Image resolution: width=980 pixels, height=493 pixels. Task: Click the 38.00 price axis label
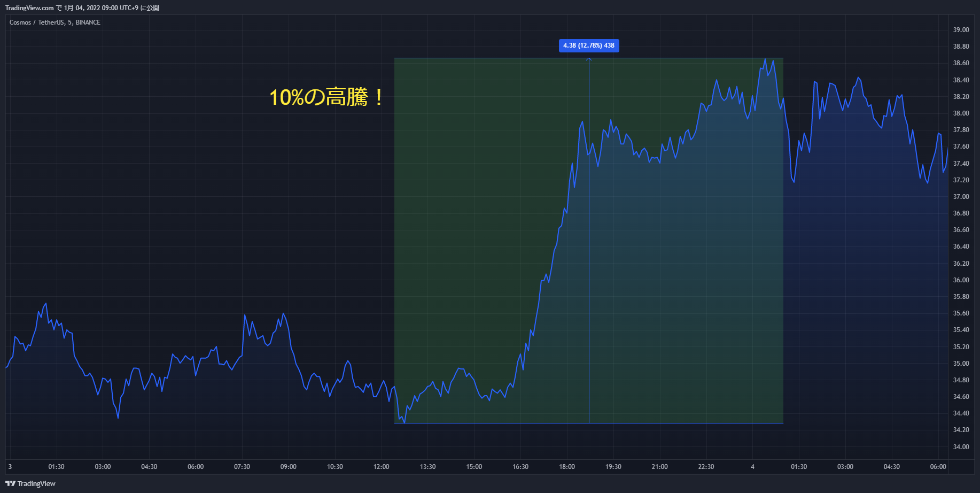(961, 113)
